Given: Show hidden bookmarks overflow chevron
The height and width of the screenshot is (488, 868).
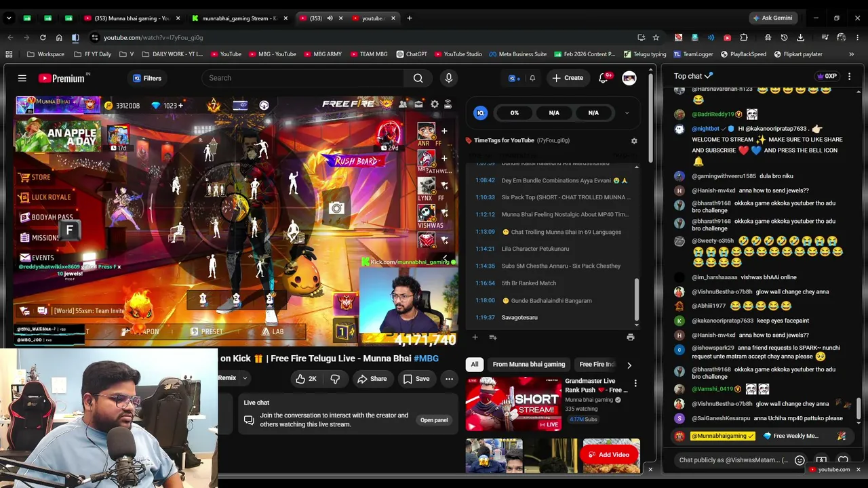Looking at the screenshot, I should (x=852, y=54).
